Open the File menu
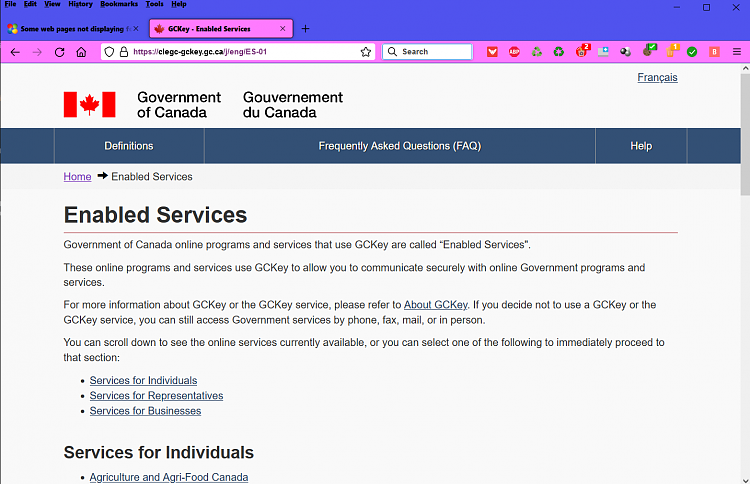The height and width of the screenshot is (484, 750). click(x=10, y=4)
